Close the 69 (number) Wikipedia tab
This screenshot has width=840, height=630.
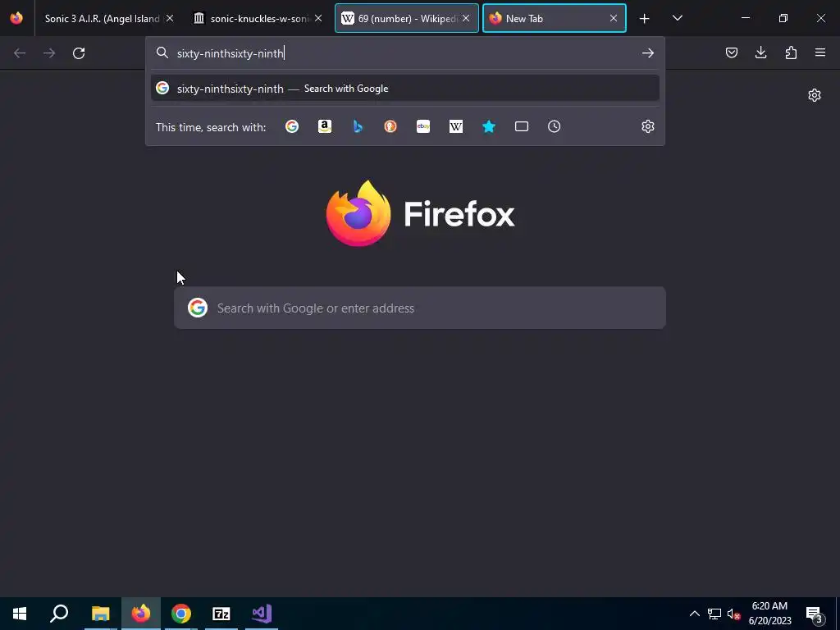pos(466,18)
